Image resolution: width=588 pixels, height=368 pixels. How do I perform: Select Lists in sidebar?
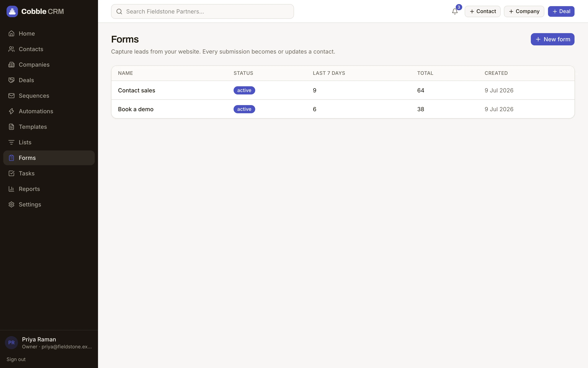pos(49,142)
